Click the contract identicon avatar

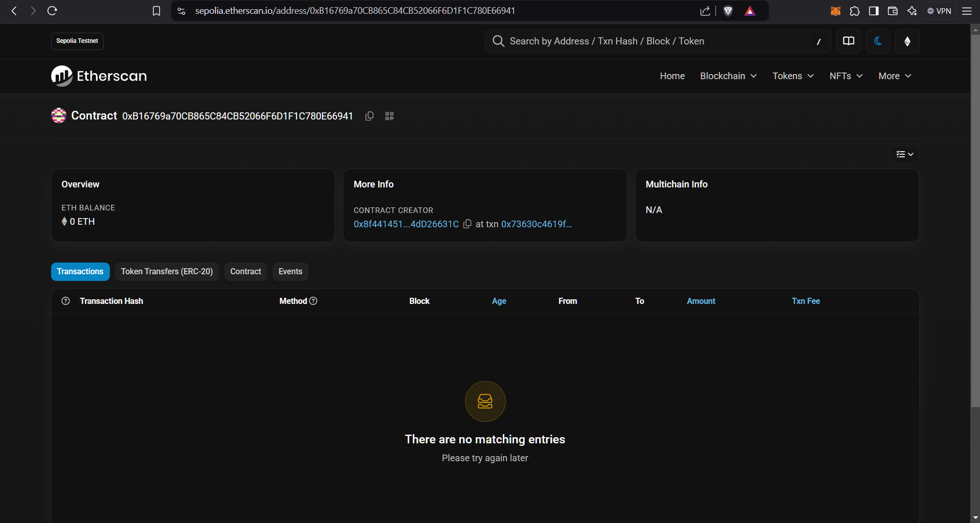click(x=59, y=115)
